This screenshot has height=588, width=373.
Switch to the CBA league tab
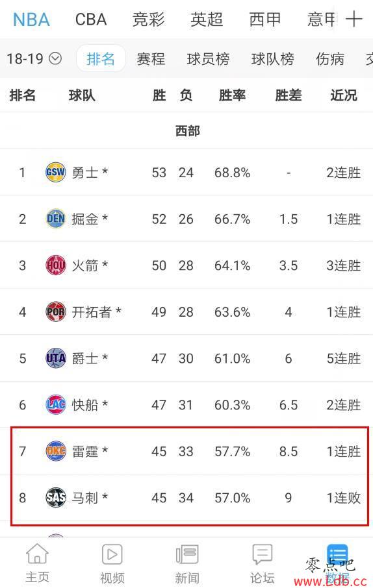(91, 19)
